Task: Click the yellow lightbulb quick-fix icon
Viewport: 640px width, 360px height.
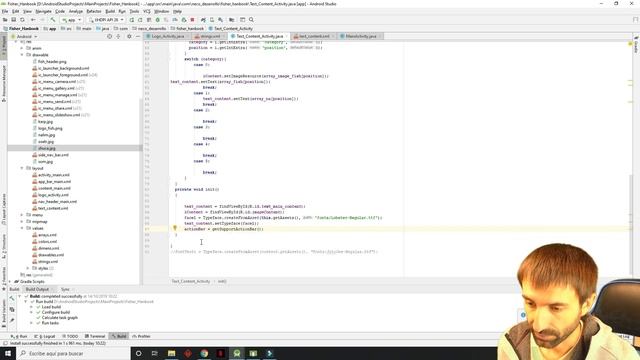Action: (175, 228)
